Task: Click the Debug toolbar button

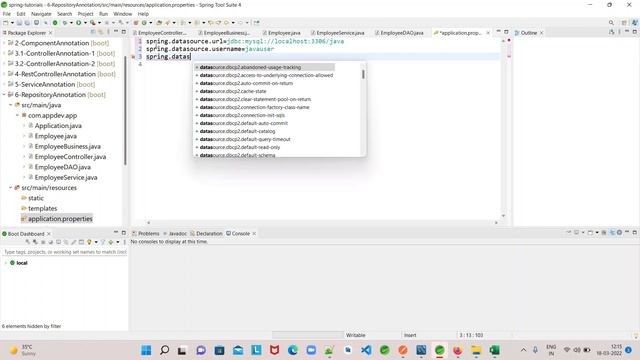Action: coord(64,23)
